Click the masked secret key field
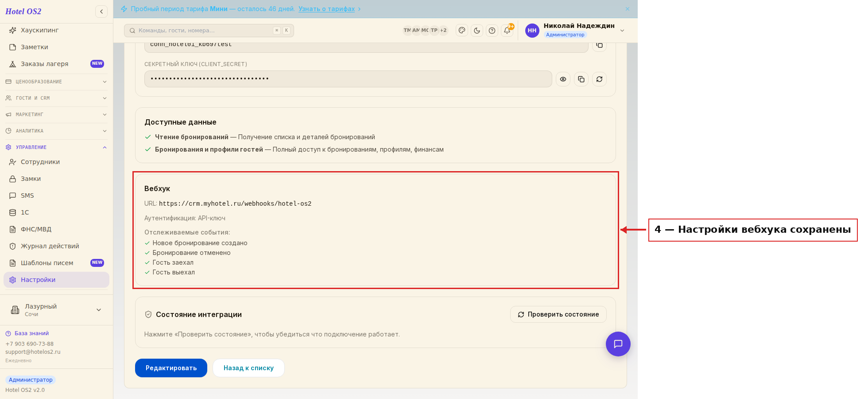 tap(348, 79)
